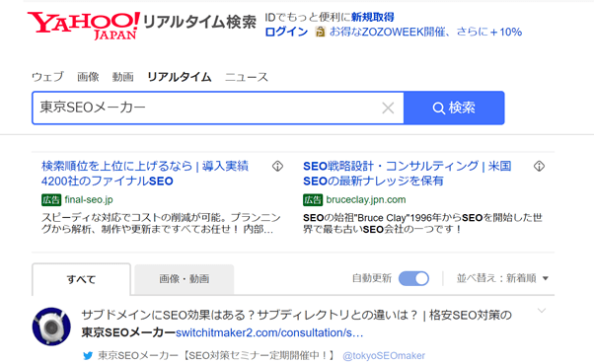Clear the search box with the X icon
This screenshot has width=594, height=364.
(x=388, y=108)
